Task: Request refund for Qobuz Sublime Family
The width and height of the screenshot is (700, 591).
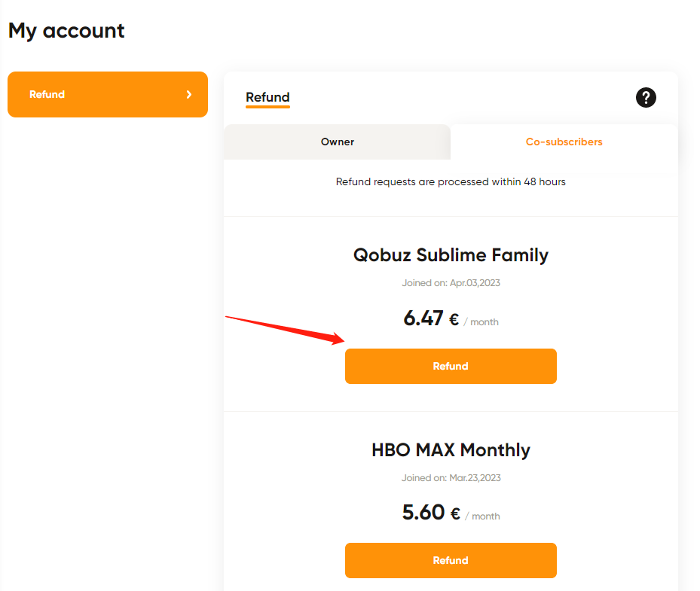Action: tap(451, 366)
